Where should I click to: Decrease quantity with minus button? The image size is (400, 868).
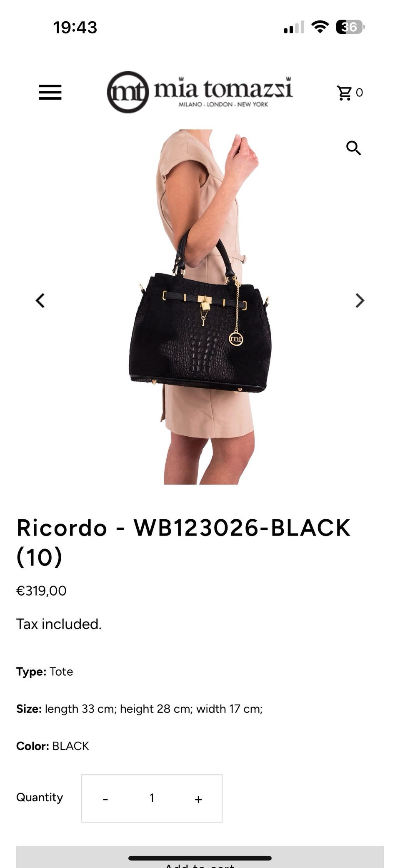[105, 799]
